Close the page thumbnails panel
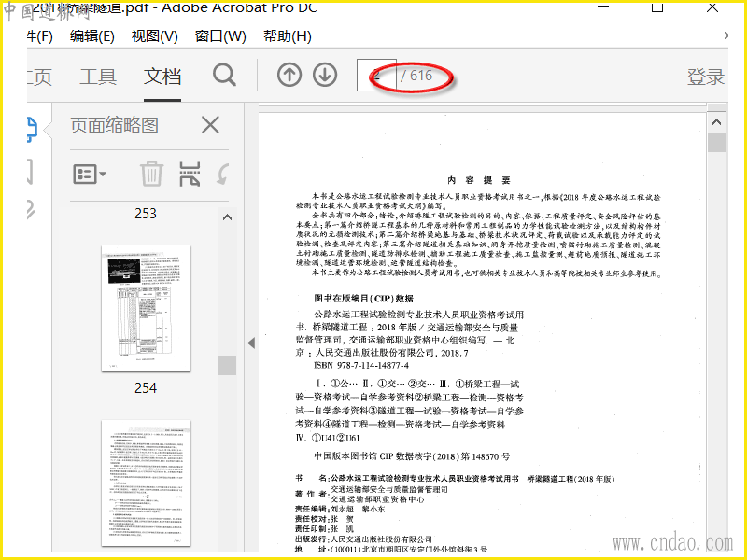Image resolution: width=747 pixels, height=560 pixels. (x=210, y=125)
